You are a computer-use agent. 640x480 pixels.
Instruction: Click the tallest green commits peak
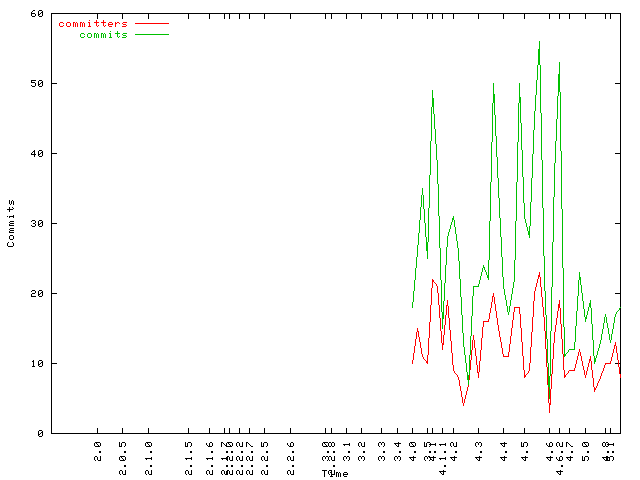click(x=539, y=43)
